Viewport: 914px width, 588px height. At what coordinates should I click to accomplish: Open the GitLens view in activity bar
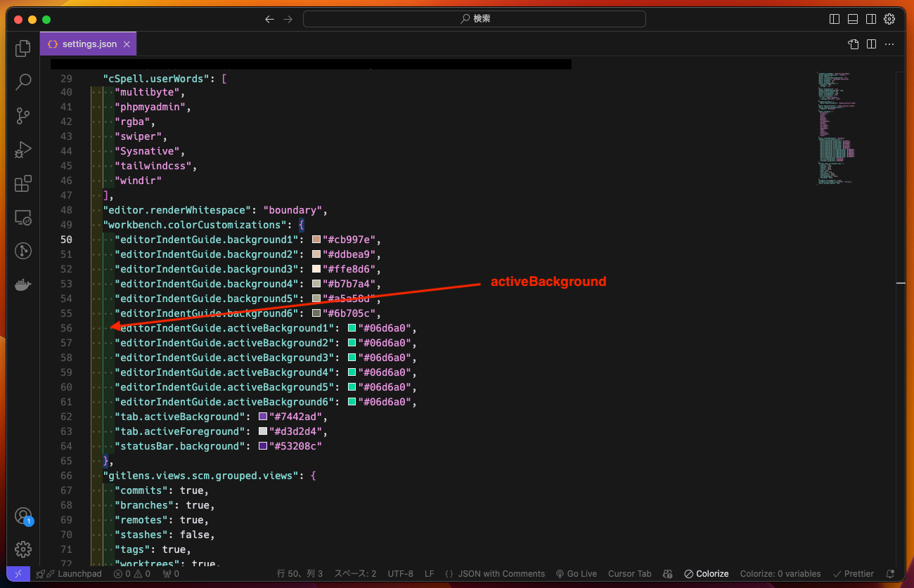click(x=23, y=251)
